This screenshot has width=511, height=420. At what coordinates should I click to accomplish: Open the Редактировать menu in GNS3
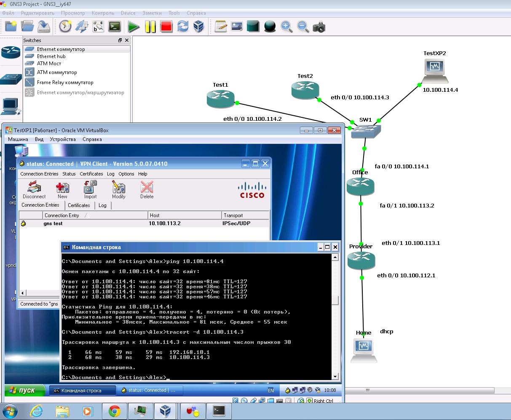click(x=37, y=13)
